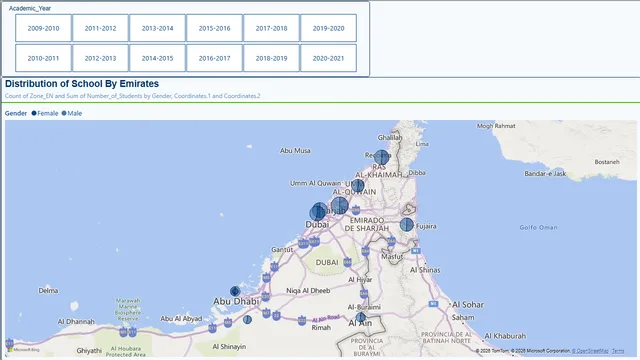
Task: Click the Abu Dhabi city map bubble
Action: [x=235, y=291]
